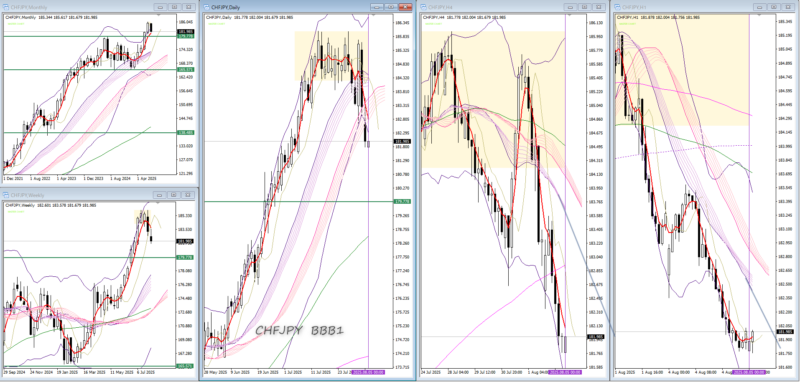
Task: Activate the CHFJPY,H1 window title
Action: [x=634, y=7]
